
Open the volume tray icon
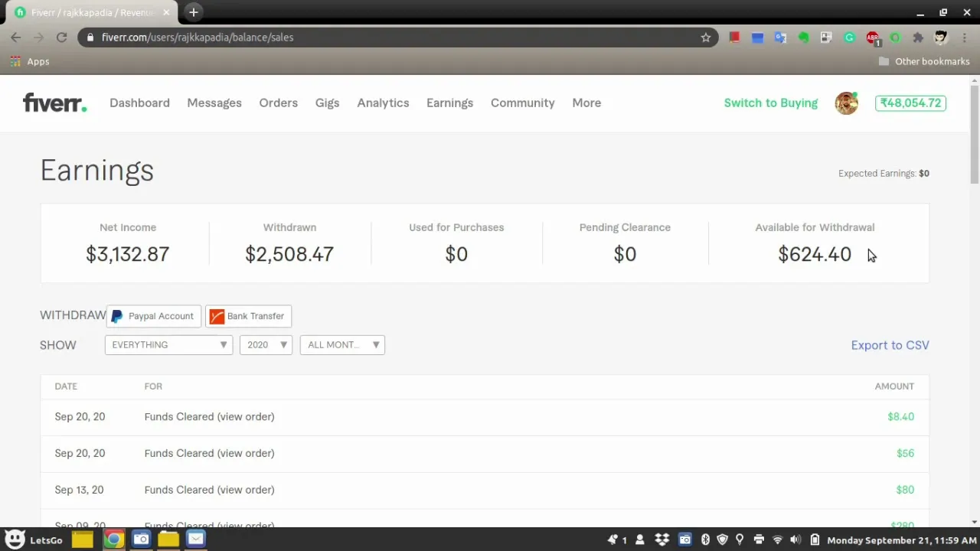795,540
